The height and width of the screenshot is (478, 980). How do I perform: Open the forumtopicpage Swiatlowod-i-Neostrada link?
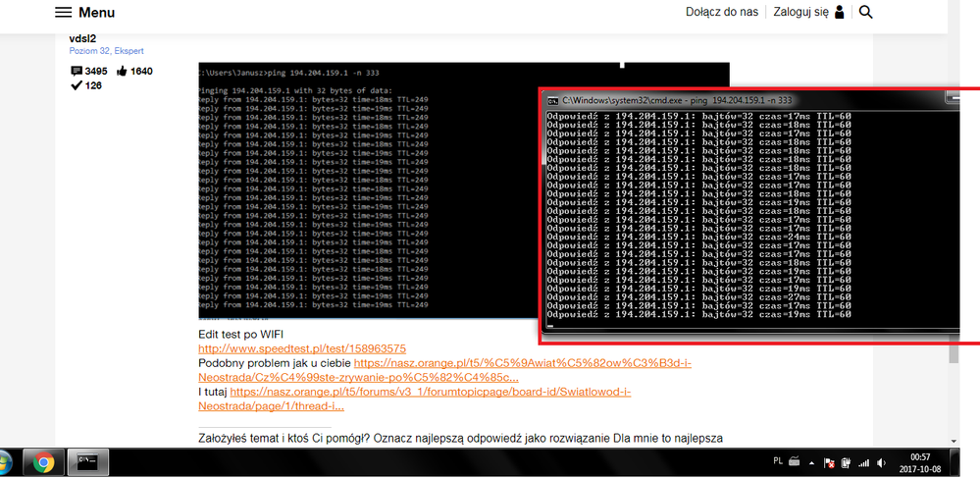click(x=414, y=399)
